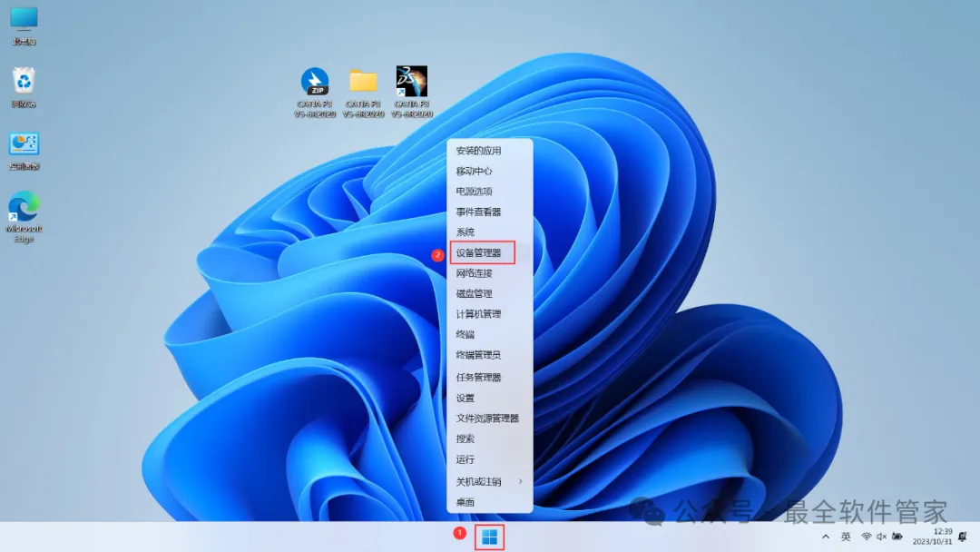Click the battery status tray icon
The width and height of the screenshot is (980, 552).
(897, 537)
